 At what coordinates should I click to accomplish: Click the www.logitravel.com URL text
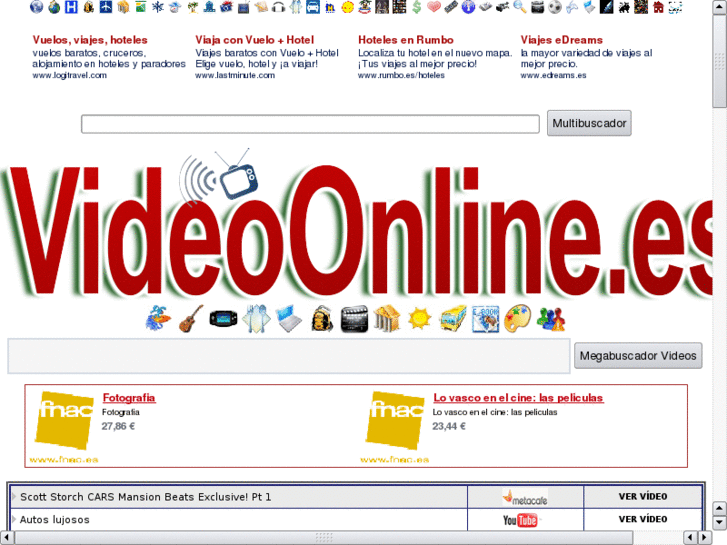click(70, 75)
